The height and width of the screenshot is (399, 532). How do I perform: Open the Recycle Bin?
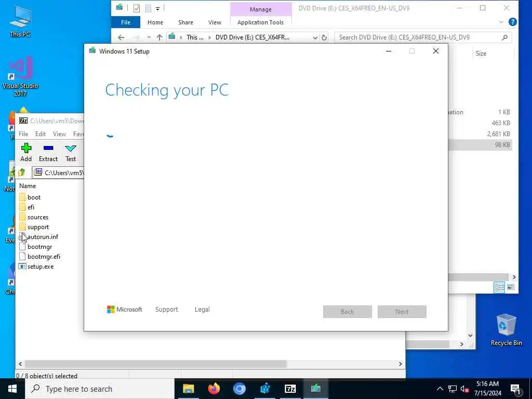point(506,330)
